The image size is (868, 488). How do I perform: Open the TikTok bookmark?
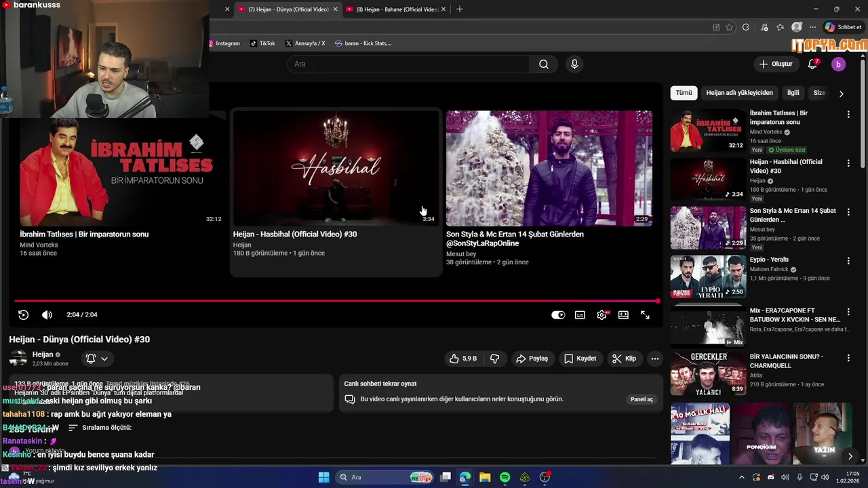tap(262, 43)
